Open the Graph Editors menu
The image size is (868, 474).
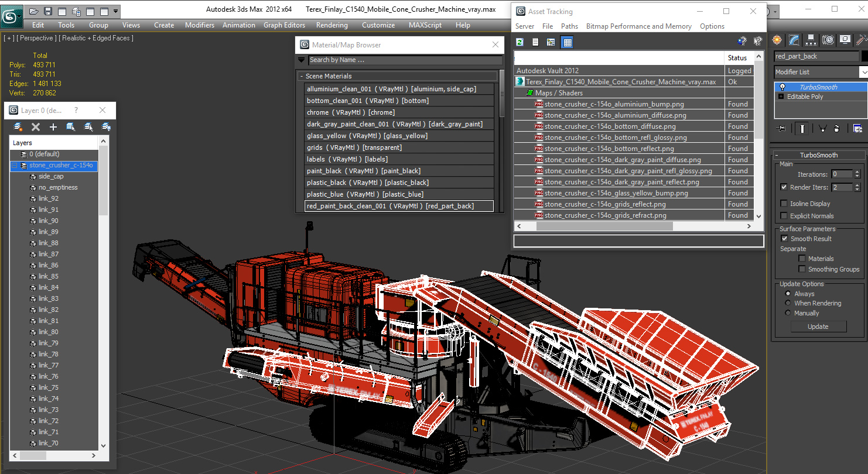(x=284, y=25)
